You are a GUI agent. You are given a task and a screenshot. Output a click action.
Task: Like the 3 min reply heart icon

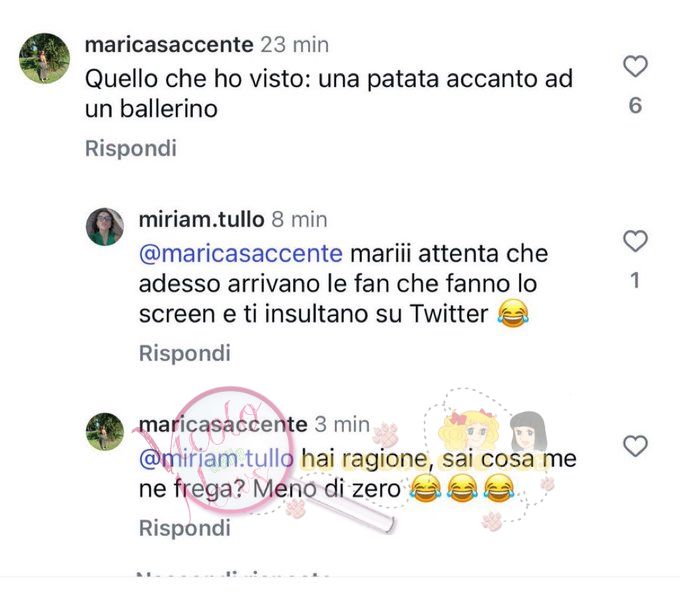coord(635,446)
